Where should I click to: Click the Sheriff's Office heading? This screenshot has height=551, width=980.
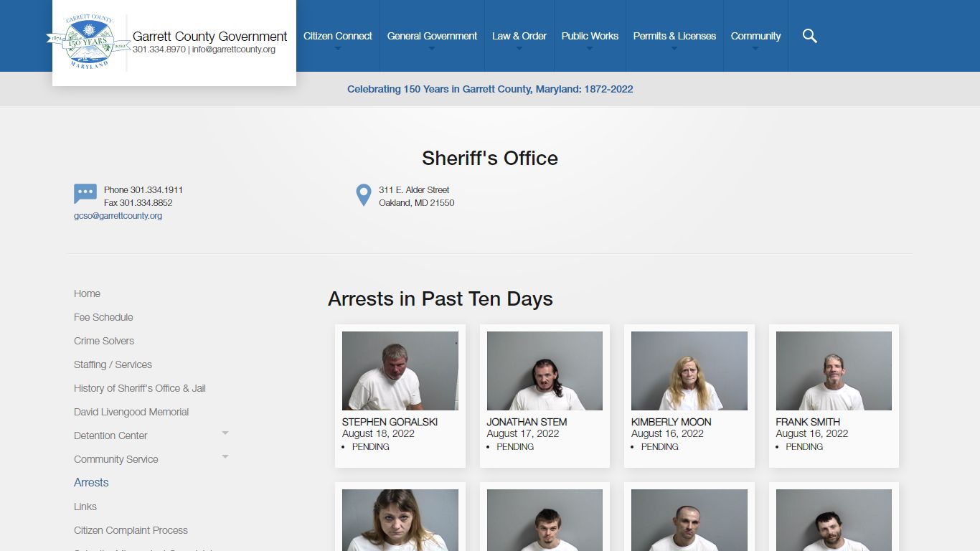point(490,158)
